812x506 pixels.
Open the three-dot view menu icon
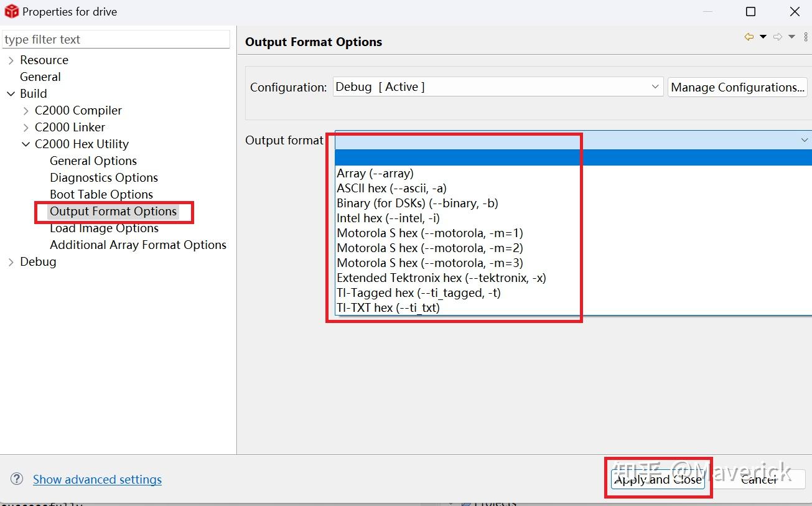pos(806,37)
